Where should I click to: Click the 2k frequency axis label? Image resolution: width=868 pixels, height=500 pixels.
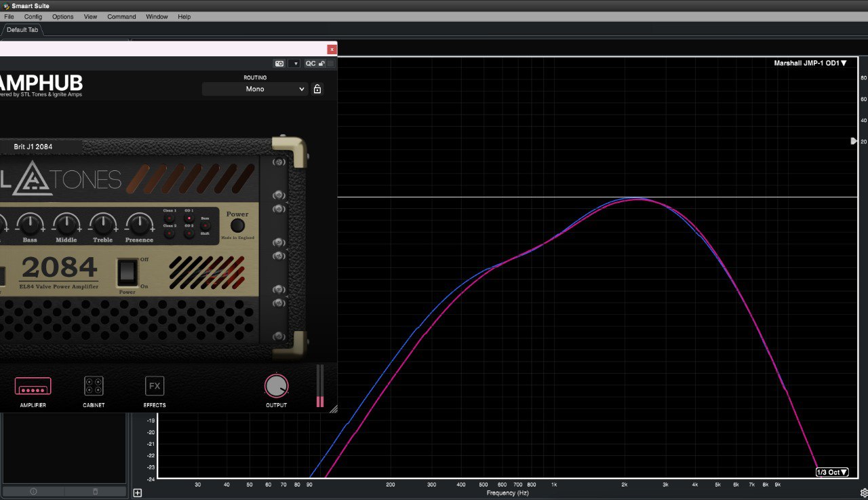pyautogui.click(x=625, y=484)
